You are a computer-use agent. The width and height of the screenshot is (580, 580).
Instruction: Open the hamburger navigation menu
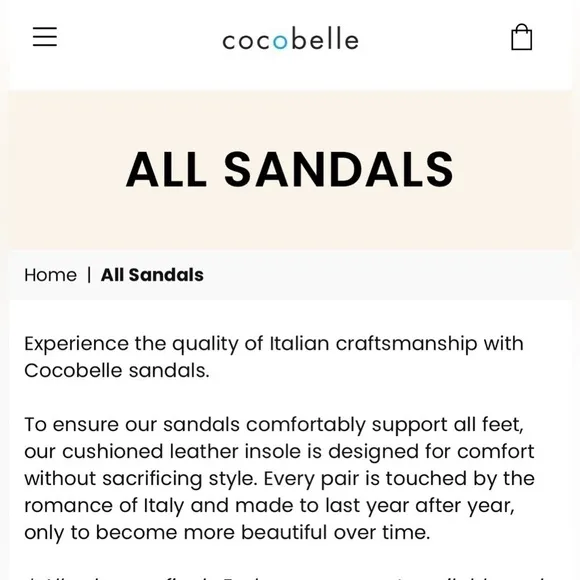coord(45,37)
